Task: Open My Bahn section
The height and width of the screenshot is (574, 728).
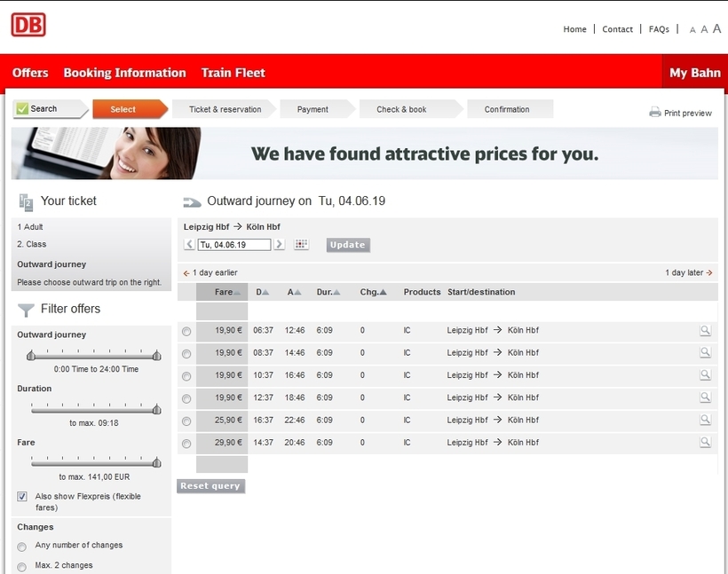Action: 694,73
